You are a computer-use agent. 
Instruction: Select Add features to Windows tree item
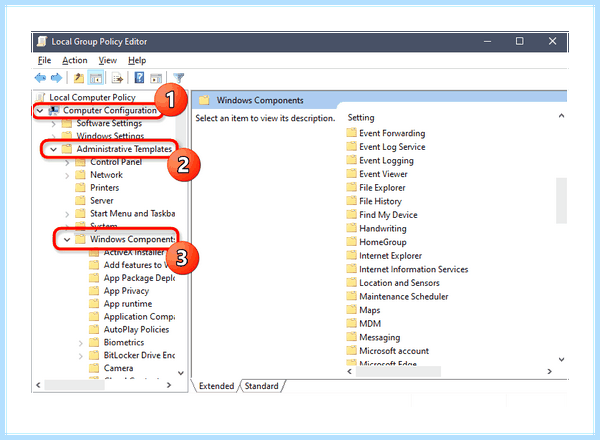(135, 265)
